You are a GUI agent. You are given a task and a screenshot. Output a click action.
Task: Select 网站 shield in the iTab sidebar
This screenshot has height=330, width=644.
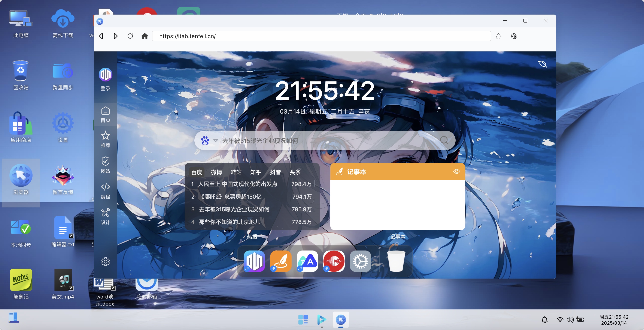[x=105, y=165]
